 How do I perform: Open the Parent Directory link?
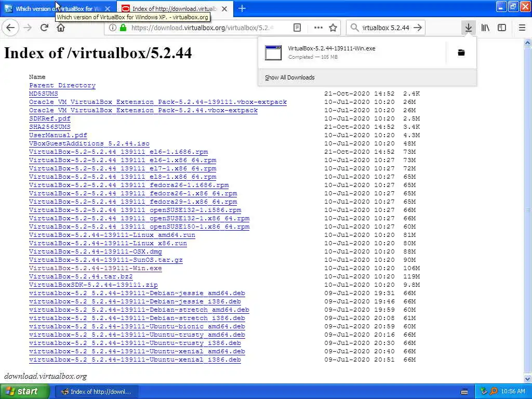coord(62,86)
